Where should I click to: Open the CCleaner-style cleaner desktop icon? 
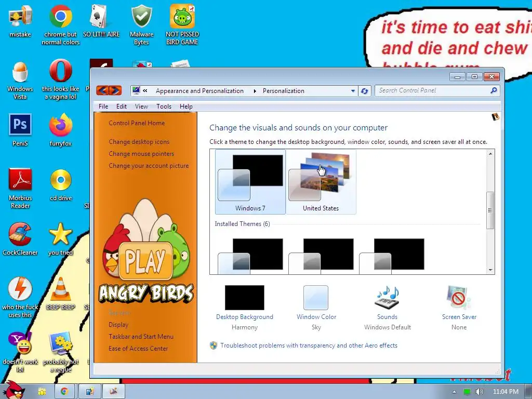[x=20, y=239]
